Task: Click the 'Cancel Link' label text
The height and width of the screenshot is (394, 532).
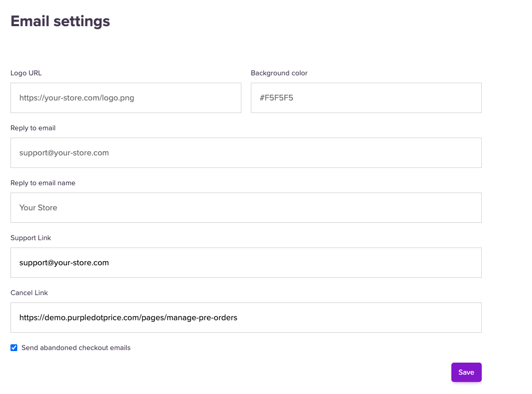Action: (x=29, y=293)
